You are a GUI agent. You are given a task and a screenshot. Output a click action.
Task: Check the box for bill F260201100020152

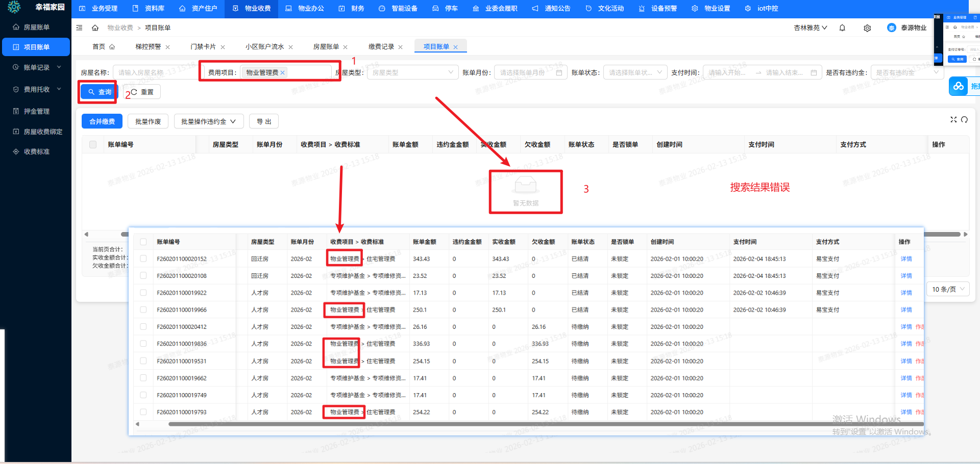pyautogui.click(x=143, y=259)
